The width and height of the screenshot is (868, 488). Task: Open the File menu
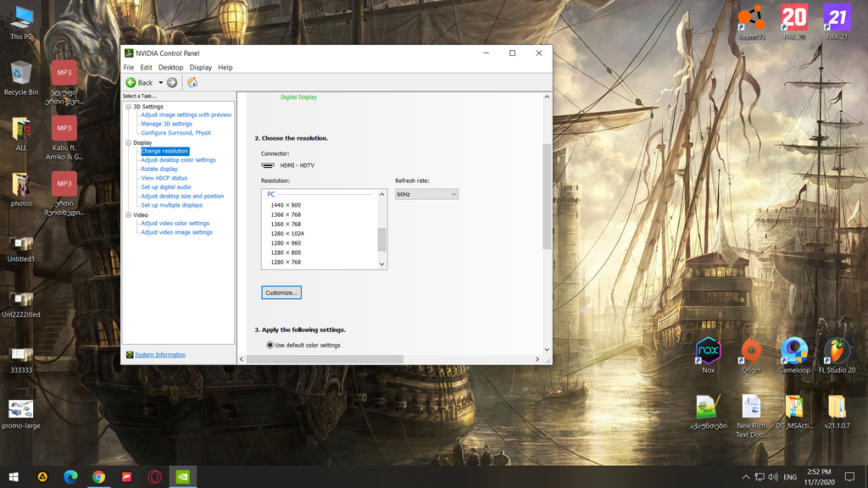coord(129,68)
